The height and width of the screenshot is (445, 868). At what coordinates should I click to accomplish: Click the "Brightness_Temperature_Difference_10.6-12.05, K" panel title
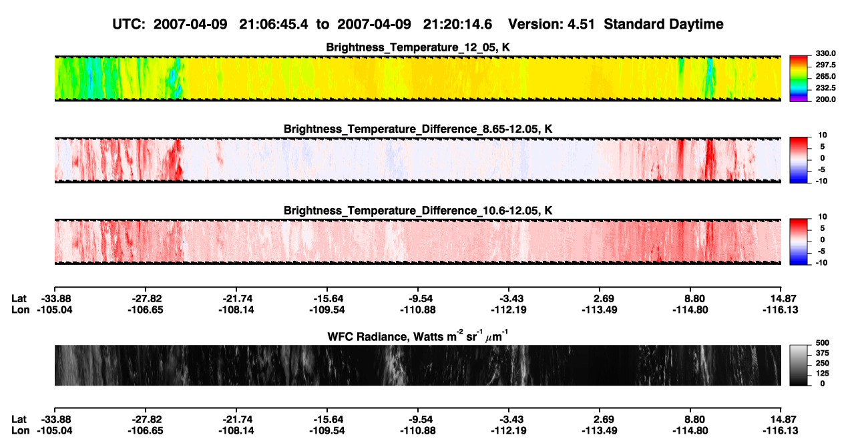coord(419,211)
